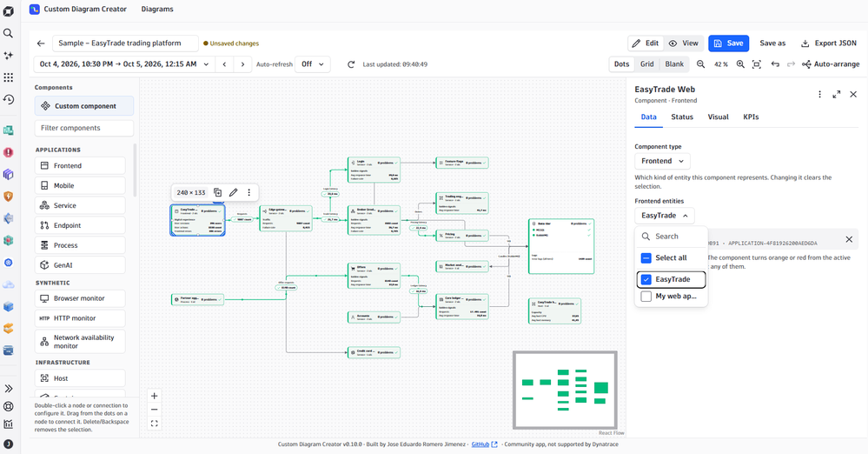This screenshot has height=454, width=868.
Task: Open the Davis AI sparkle icon in sidebar
Action: [x=9, y=56]
